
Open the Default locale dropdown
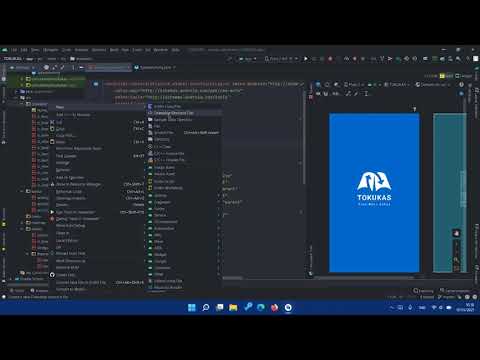point(433,85)
